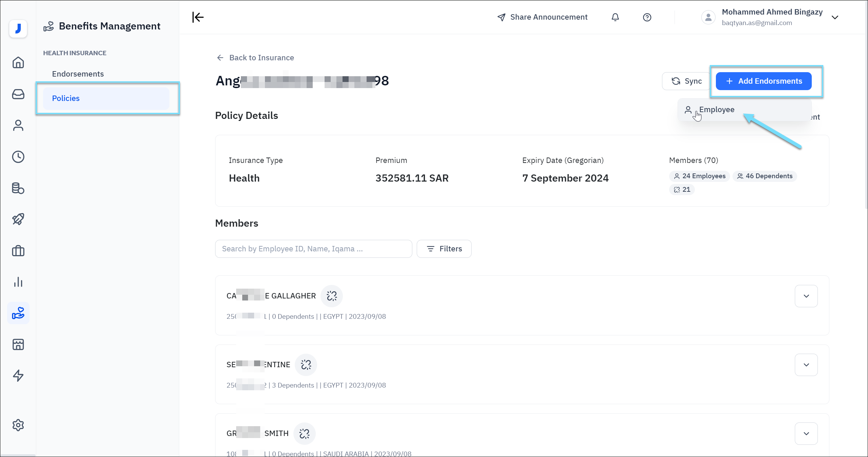Open the user account dropdown arrow
This screenshot has height=457, width=868.
pyautogui.click(x=835, y=18)
